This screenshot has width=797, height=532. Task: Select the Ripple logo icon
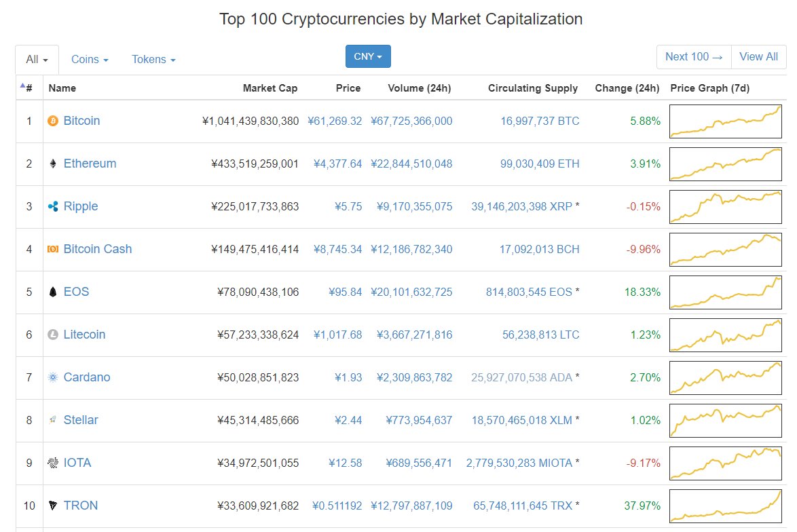click(52, 206)
